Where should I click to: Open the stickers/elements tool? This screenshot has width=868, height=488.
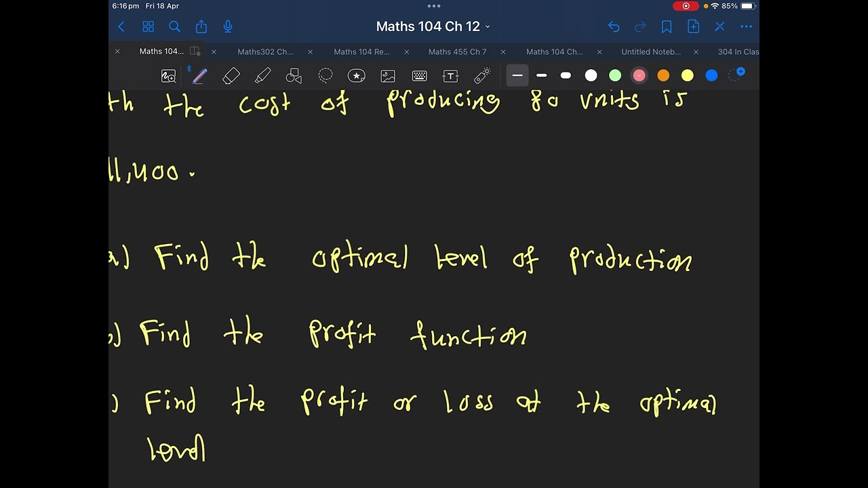[x=357, y=76]
